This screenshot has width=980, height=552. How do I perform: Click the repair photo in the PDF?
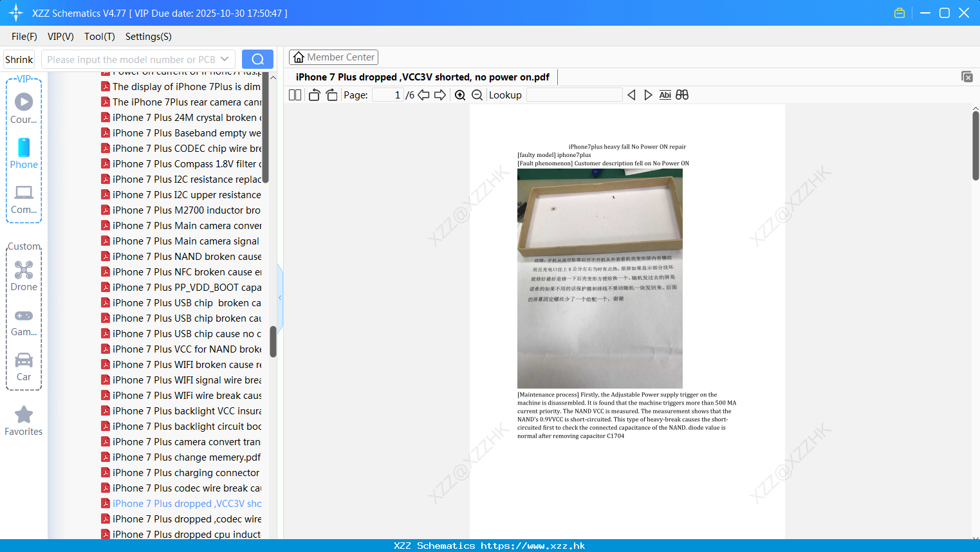tap(600, 278)
